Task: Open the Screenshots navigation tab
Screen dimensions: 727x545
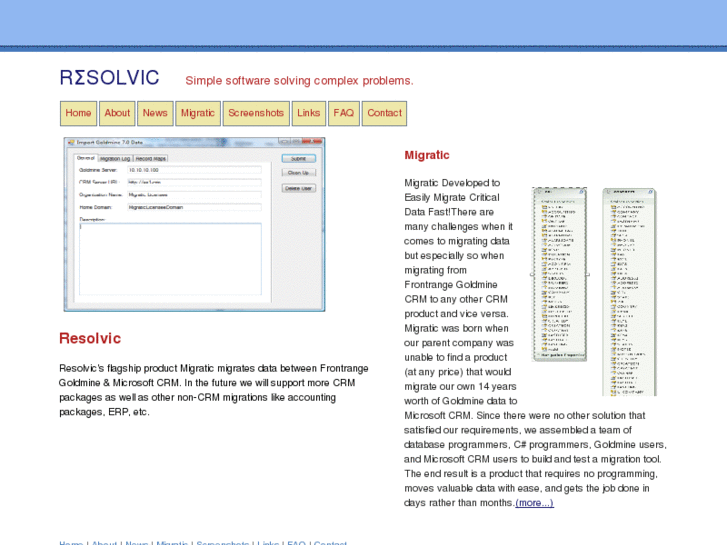Action: tap(256, 113)
